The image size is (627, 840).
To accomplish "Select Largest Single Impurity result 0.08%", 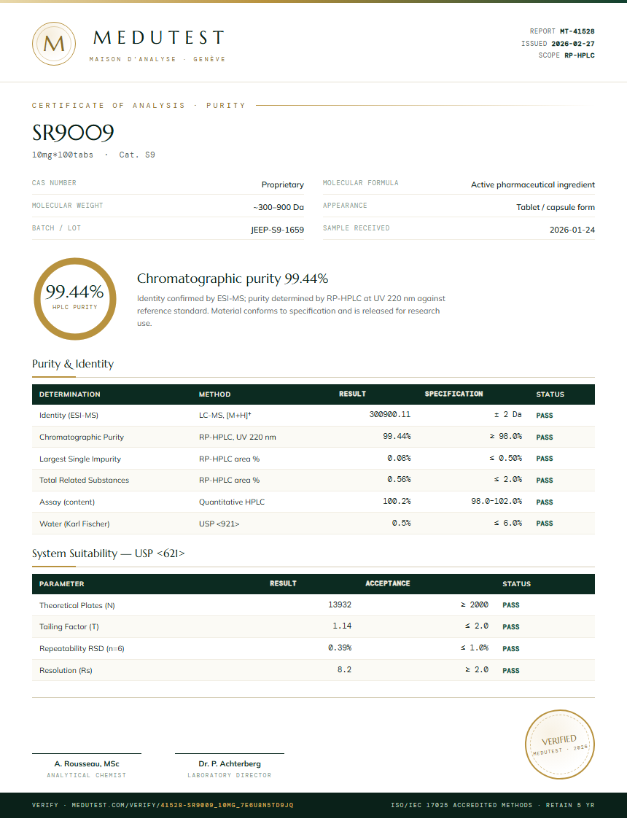I will tap(399, 458).
